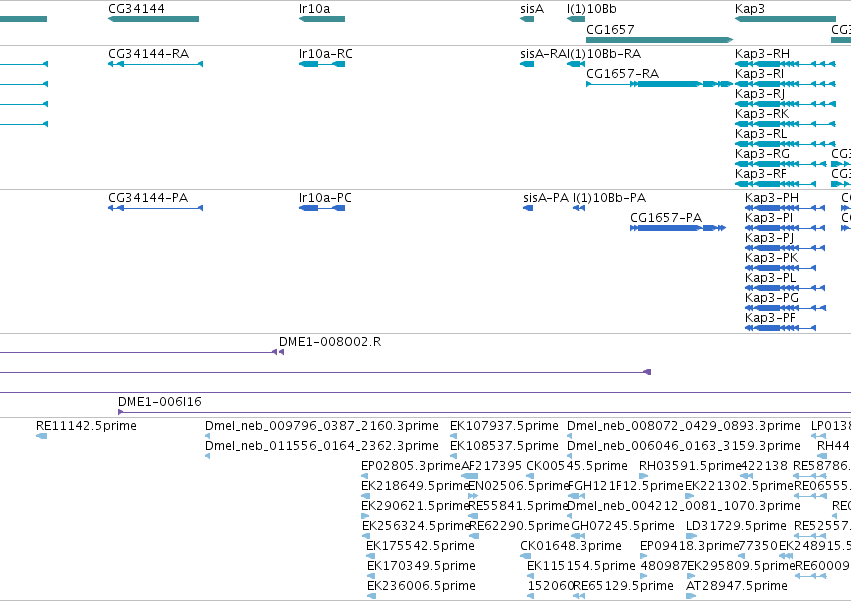The width and height of the screenshot is (851, 601).
Task: Click the Dmel_neb_009796_0387_2160.3prime EST label
Action: coord(322,426)
